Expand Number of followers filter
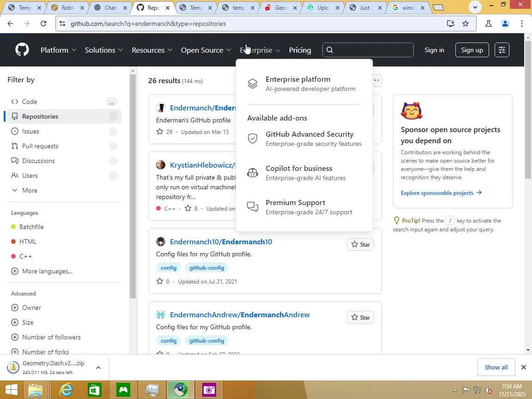The height and width of the screenshot is (399, 532). coord(46,337)
